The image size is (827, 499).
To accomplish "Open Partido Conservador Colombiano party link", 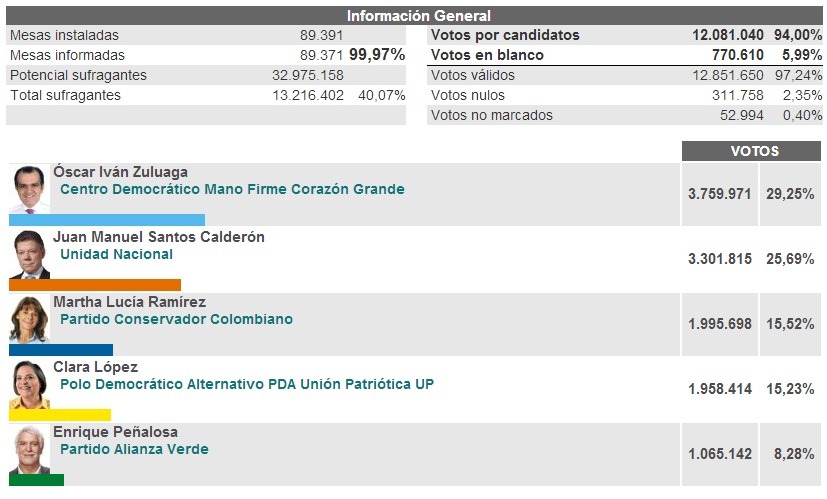I will point(176,319).
